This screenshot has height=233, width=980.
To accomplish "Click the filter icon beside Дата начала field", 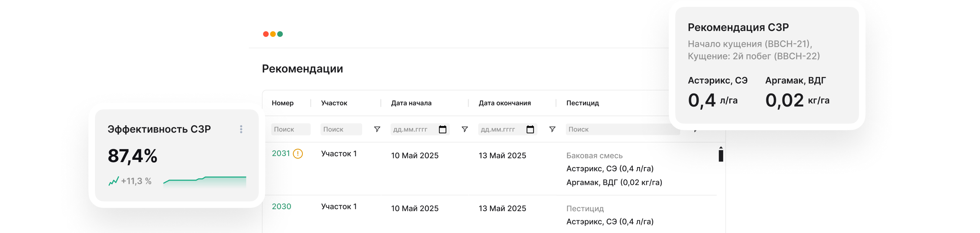I will (465, 130).
